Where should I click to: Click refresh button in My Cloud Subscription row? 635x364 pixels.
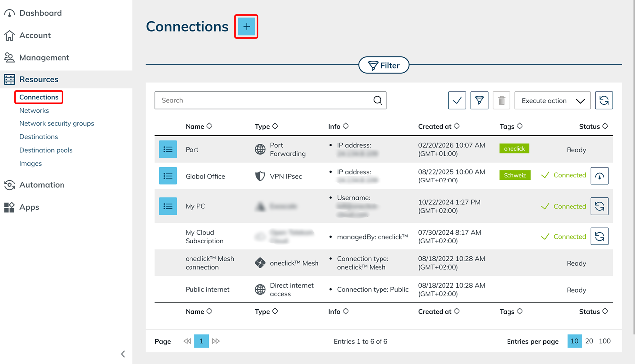click(600, 237)
